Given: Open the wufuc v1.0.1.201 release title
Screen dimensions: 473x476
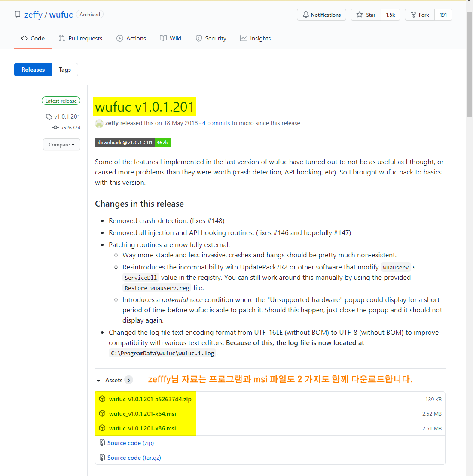Looking at the screenshot, I should tap(144, 107).
